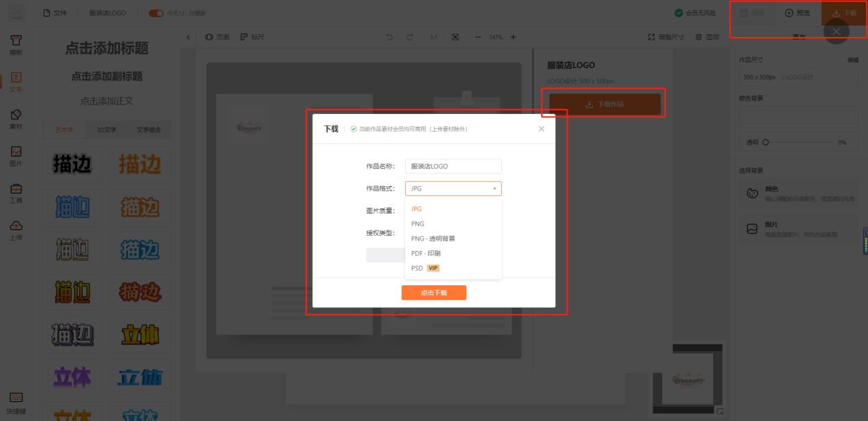
Task: Switch to the 3D文字 tab
Action: tap(106, 129)
